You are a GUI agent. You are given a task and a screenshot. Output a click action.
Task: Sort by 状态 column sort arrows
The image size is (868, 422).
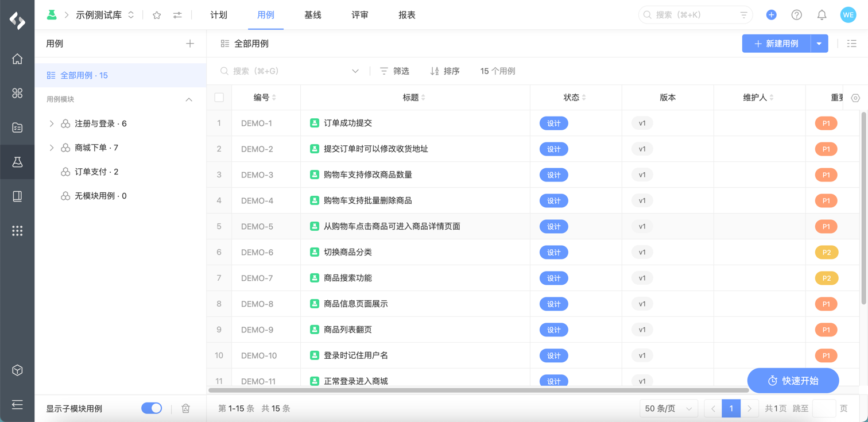584,98
